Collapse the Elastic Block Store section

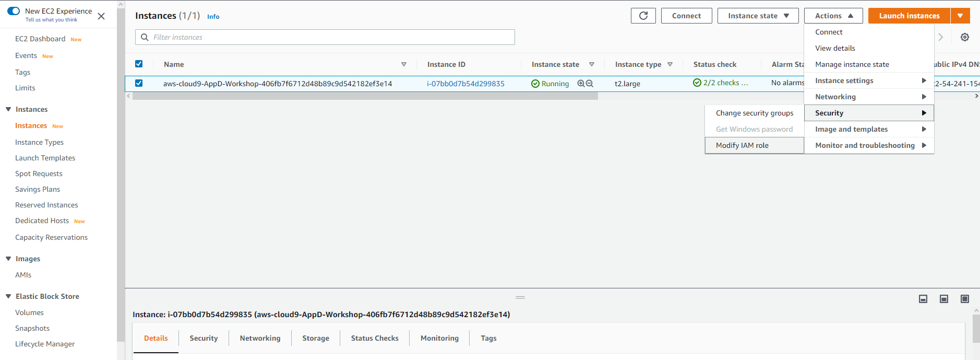pyautogui.click(x=8, y=296)
